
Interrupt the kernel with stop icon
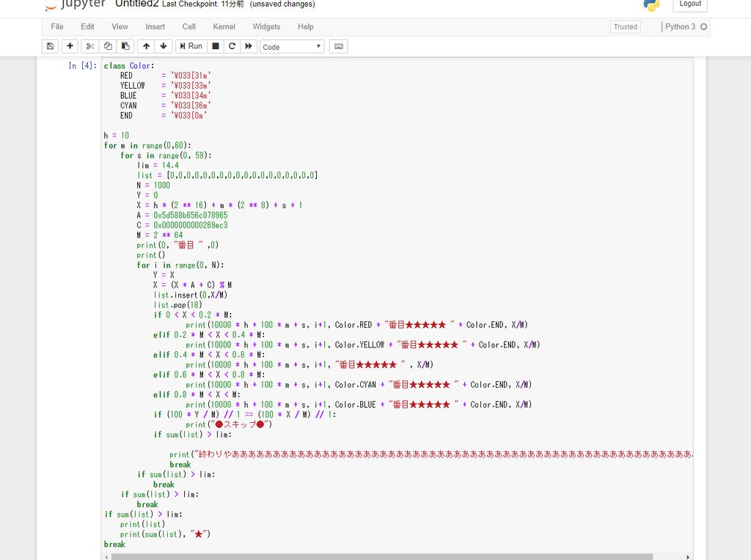click(216, 46)
